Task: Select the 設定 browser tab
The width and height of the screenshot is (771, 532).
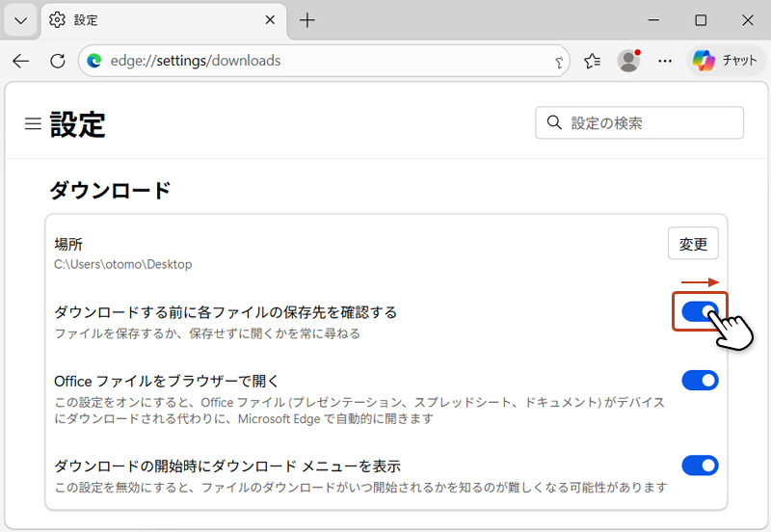Action: (x=164, y=20)
